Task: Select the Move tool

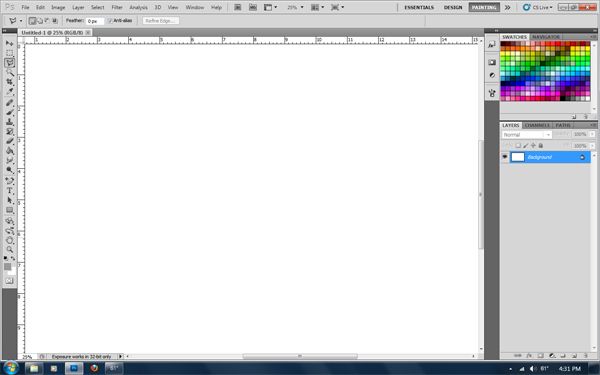Action: 10,43
